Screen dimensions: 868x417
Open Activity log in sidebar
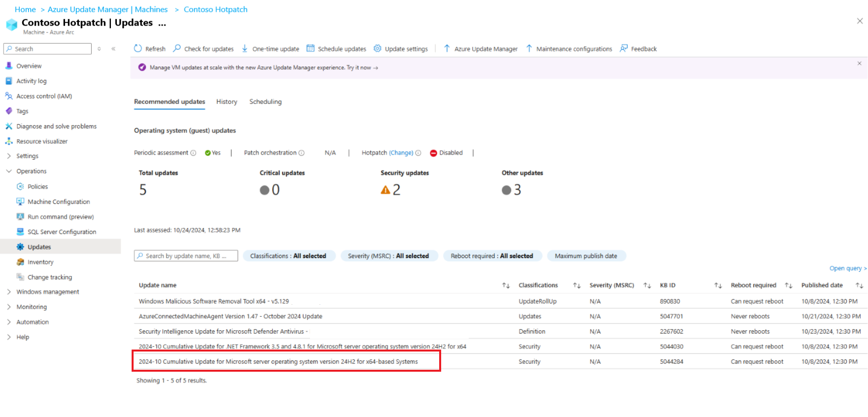32,81
